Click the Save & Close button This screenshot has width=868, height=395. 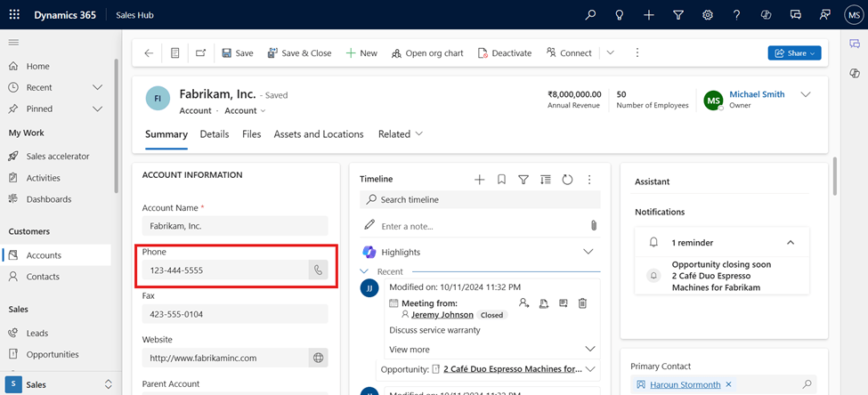coord(299,53)
